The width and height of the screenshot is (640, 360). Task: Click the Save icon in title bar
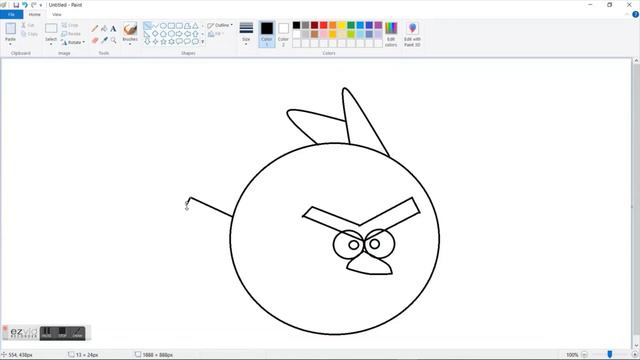pos(16,5)
